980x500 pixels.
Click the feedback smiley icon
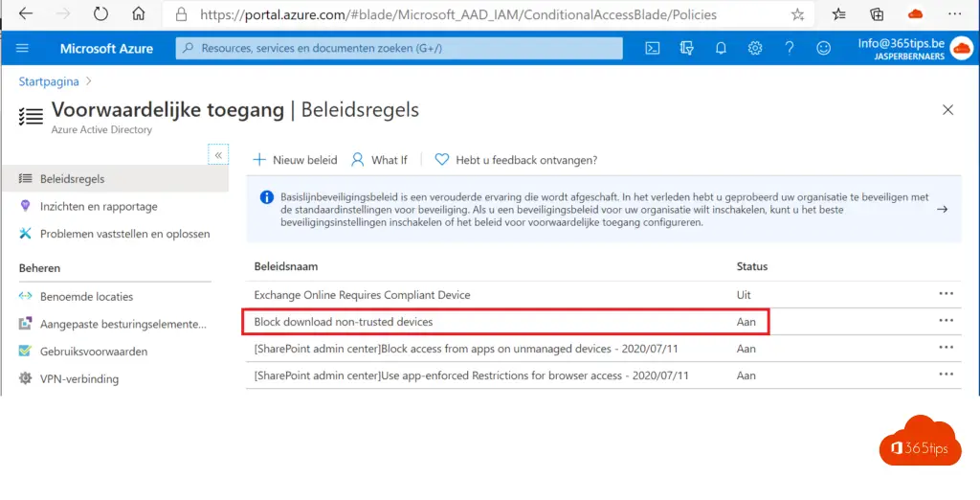pos(824,48)
